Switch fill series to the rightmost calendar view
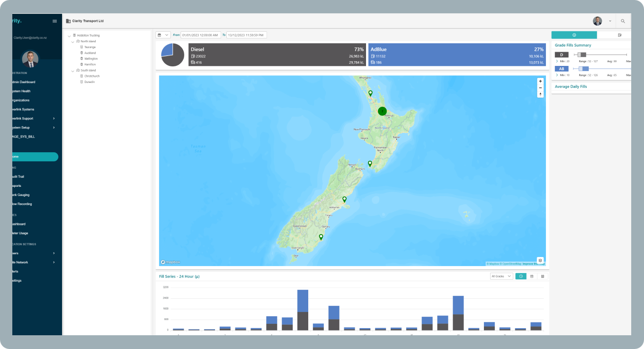This screenshot has height=349, width=644. coord(543,276)
